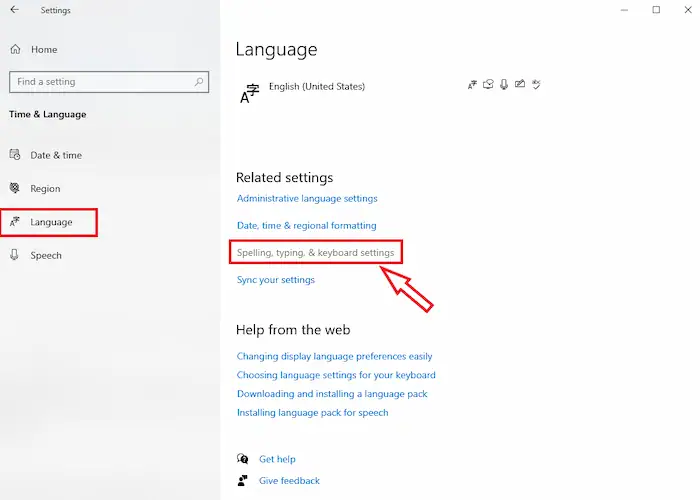
Task: Open Changing display language preferences easily
Action: [334, 356]
